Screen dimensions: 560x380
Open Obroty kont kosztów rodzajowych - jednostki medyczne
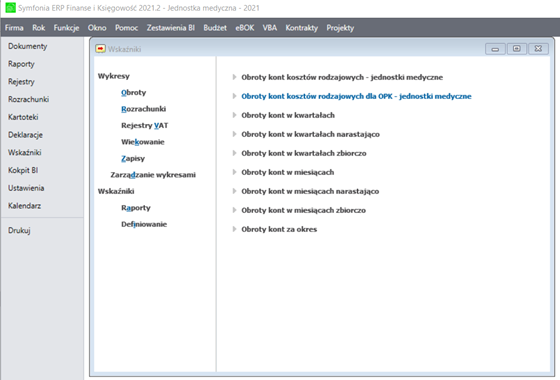(x=342, y=77)
